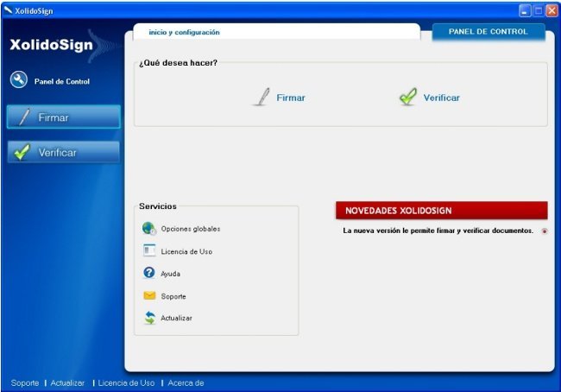
Task: Click the red bullet next to news text
Action: pos(545,231)
